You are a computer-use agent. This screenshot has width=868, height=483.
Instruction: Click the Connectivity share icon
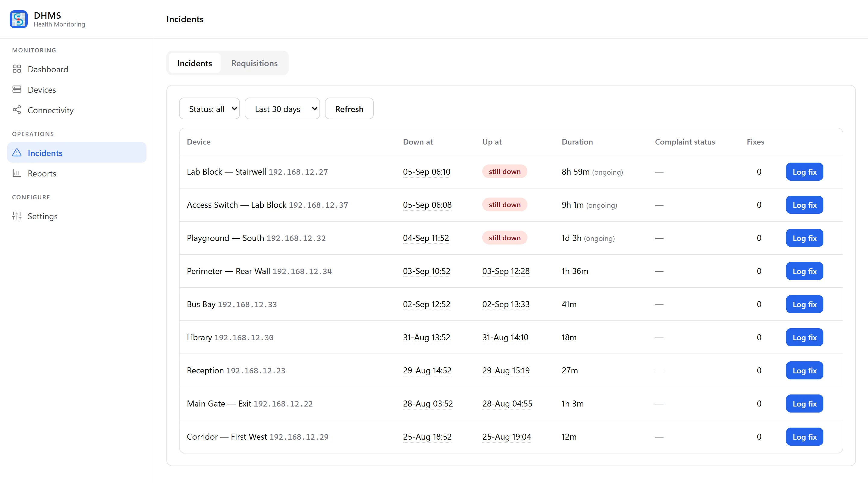(17, 110)
